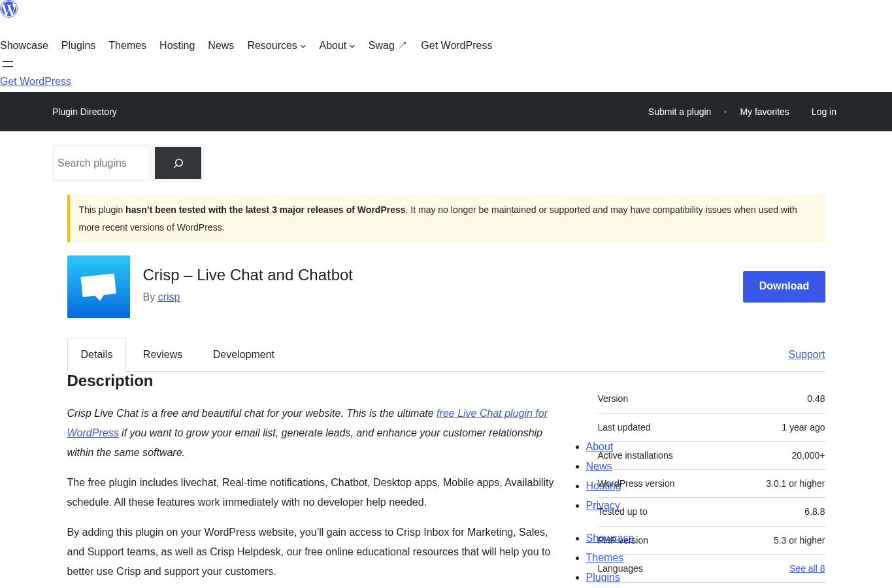The height and width of the screenshot is (588, 892).
Task: Switch to the Development tab
Action: 244,355
